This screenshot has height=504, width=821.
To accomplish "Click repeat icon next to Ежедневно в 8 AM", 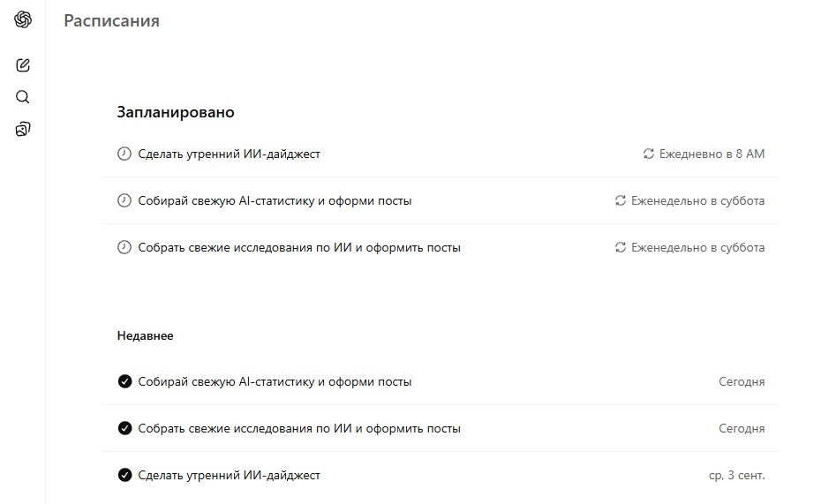I will click(649, 154).
